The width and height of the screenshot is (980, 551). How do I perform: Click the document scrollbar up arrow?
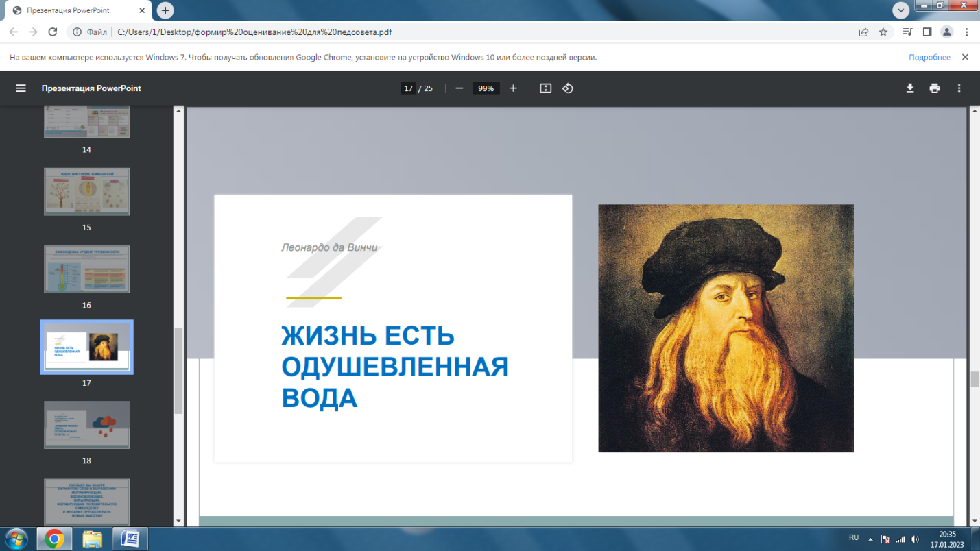pos(975,111)
